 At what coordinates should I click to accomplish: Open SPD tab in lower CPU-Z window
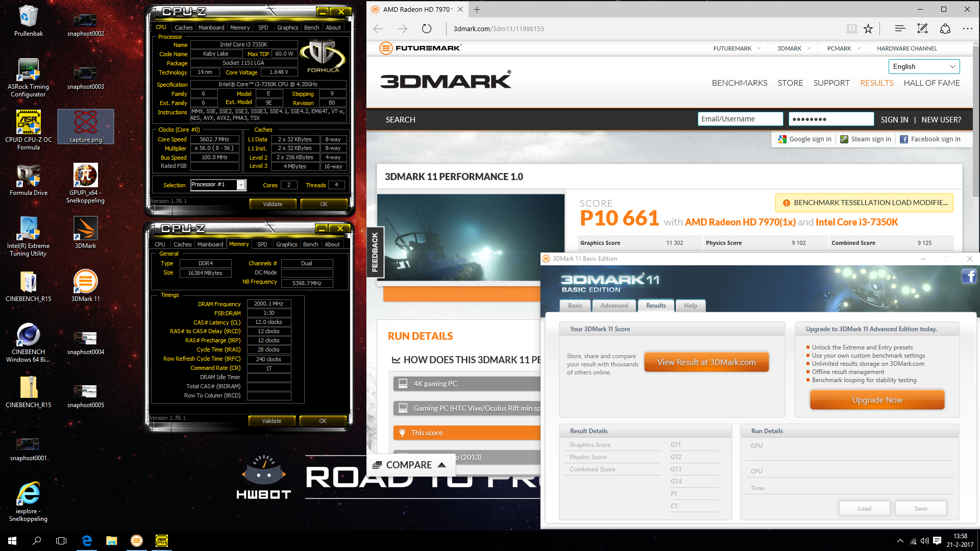tap(262, 244)
